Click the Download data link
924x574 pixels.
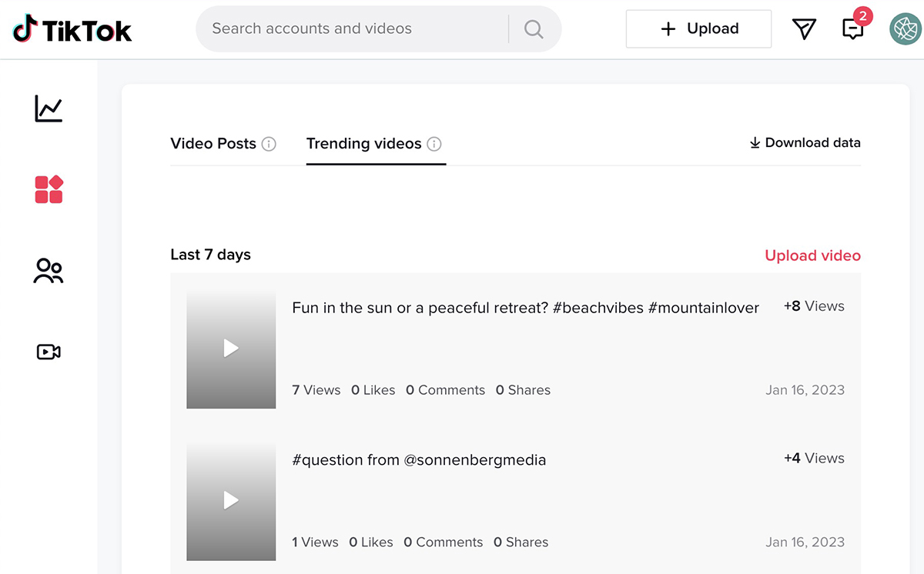(805, 143)
